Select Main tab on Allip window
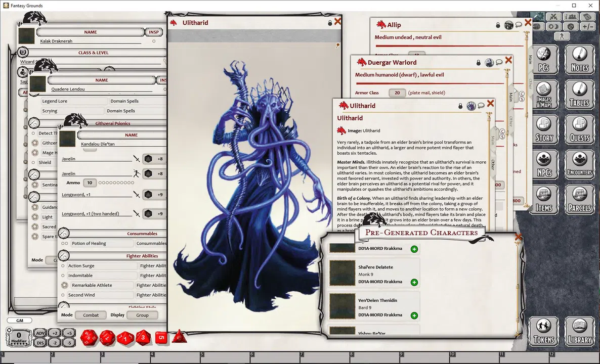Viewport: 600px width, 364px height. 530,59
